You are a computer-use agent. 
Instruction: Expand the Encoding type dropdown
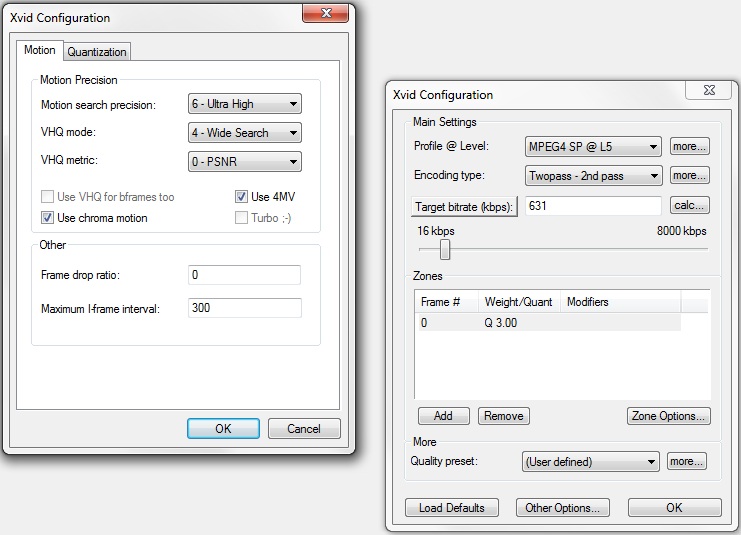(593, 176)
